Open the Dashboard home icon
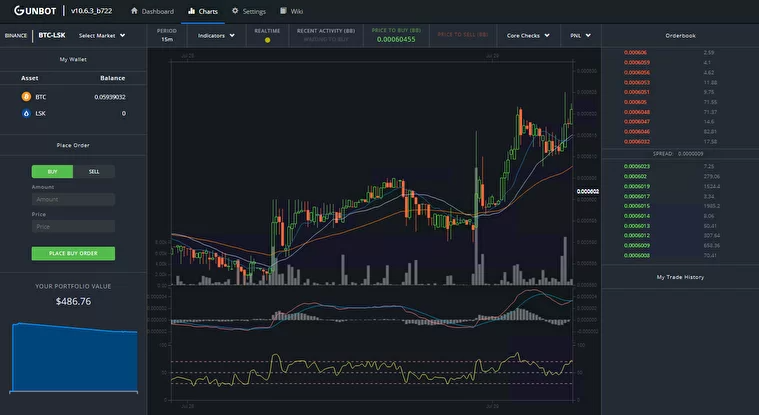759x415 pixels. (134, 11)
